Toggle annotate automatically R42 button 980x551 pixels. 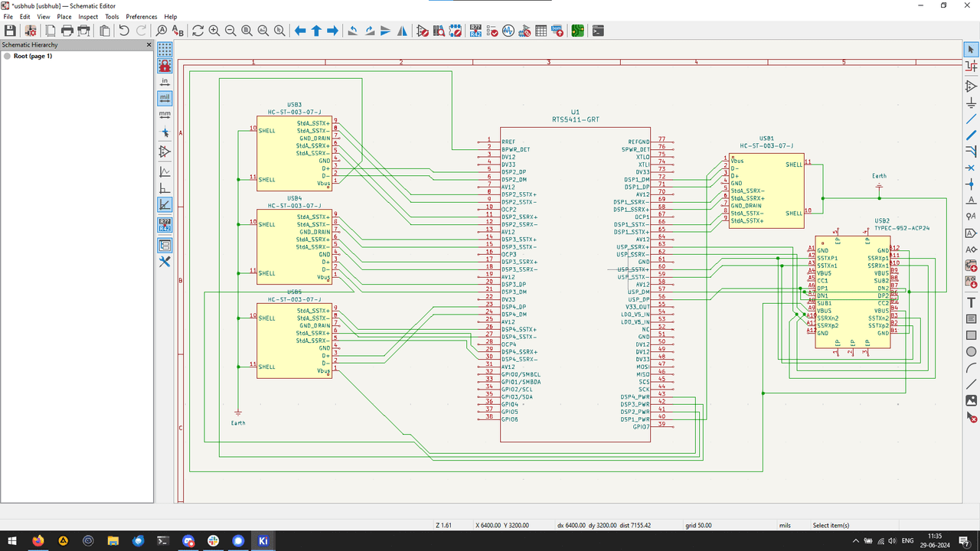[x=165, y=224]
